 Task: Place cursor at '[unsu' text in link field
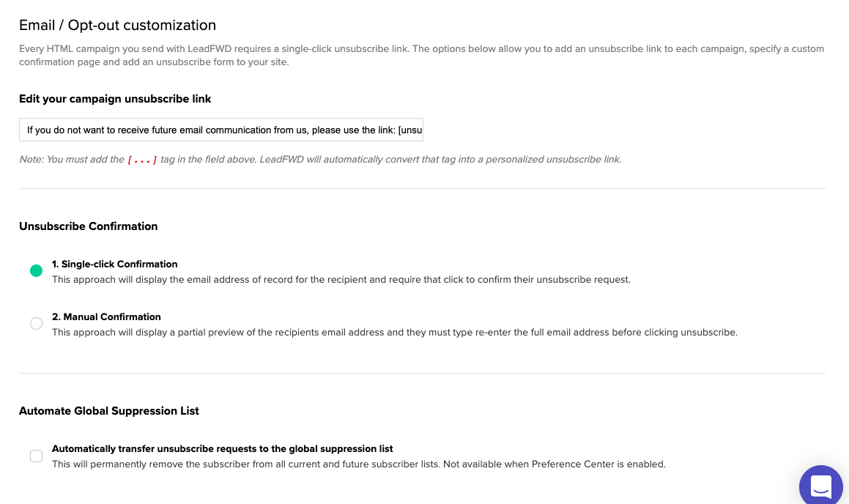coord(410,130)
